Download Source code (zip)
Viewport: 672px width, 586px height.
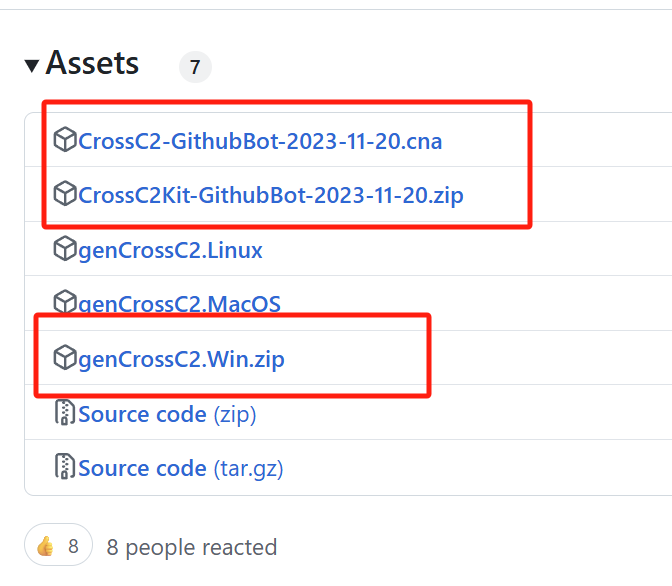(x=167, y=415)
